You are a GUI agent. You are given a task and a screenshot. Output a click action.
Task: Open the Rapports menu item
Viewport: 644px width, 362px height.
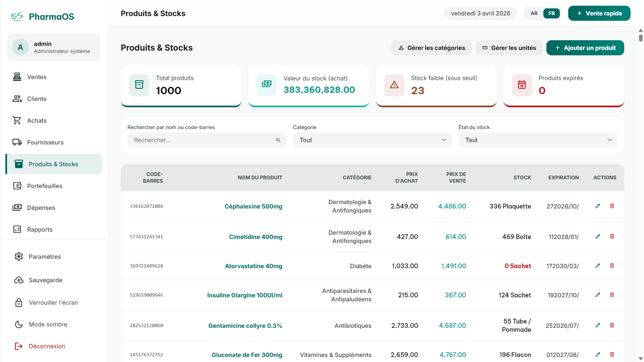point(40,230)
